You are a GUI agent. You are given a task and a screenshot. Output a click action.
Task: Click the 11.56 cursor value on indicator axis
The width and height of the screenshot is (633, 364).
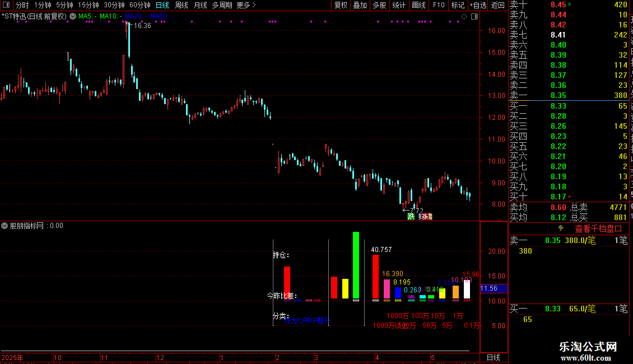tap(489, 288)
